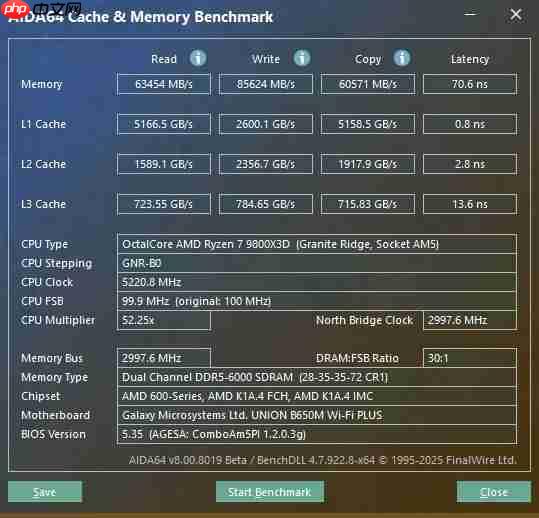Screen dimensions: 539x518
Task: Click the BIOS Version 5.35 field
Action: click(x=317, y=434)
